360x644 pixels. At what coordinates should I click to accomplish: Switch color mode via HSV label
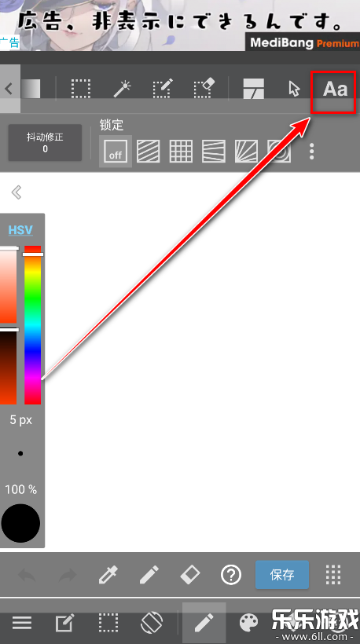[20, 230]
